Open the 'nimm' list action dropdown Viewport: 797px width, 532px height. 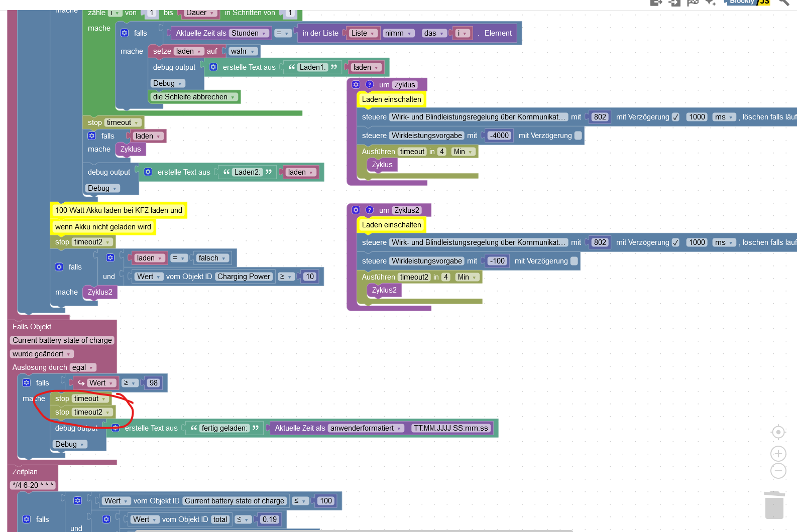click(398, 33)
